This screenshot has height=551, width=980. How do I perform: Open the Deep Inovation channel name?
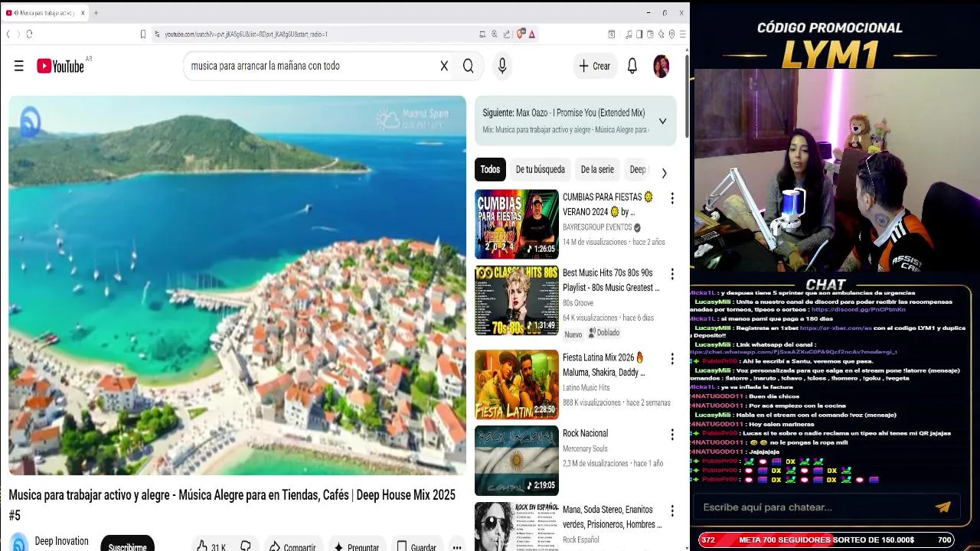[61, 541]
